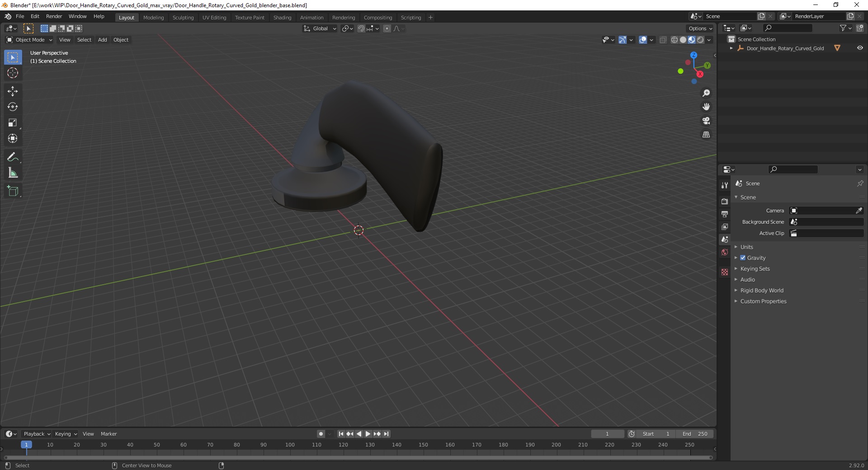Expand the Units panel
868x470 pixels.
[746, 247]
